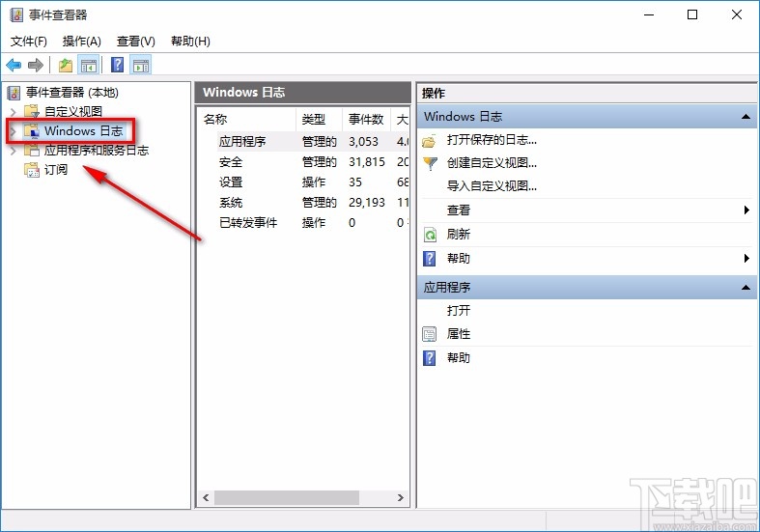Expand the 应用程序和服务日志 tree node
Image resolution: width=760 pixels, height=532 pixels.
coord(14,151)
